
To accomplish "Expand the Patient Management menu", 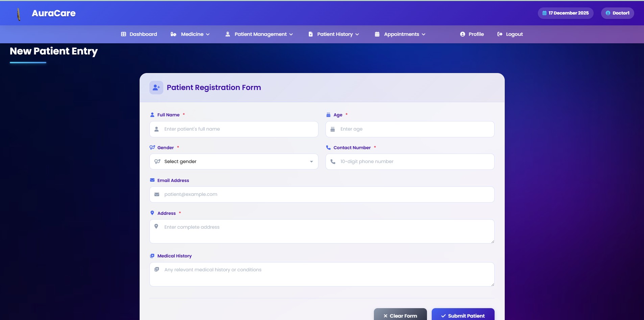I will tap(260, 34).
